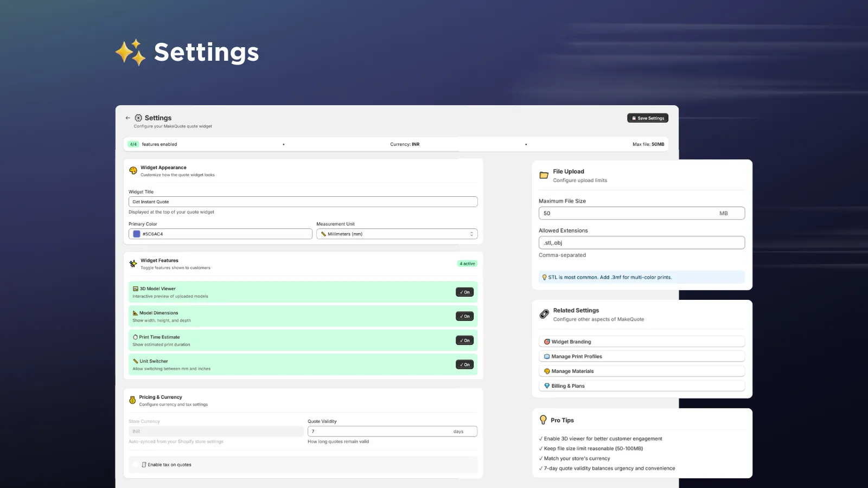The image size is (868, 488).
Task: Click the Primary Color swatch
Action: (136, 234)
